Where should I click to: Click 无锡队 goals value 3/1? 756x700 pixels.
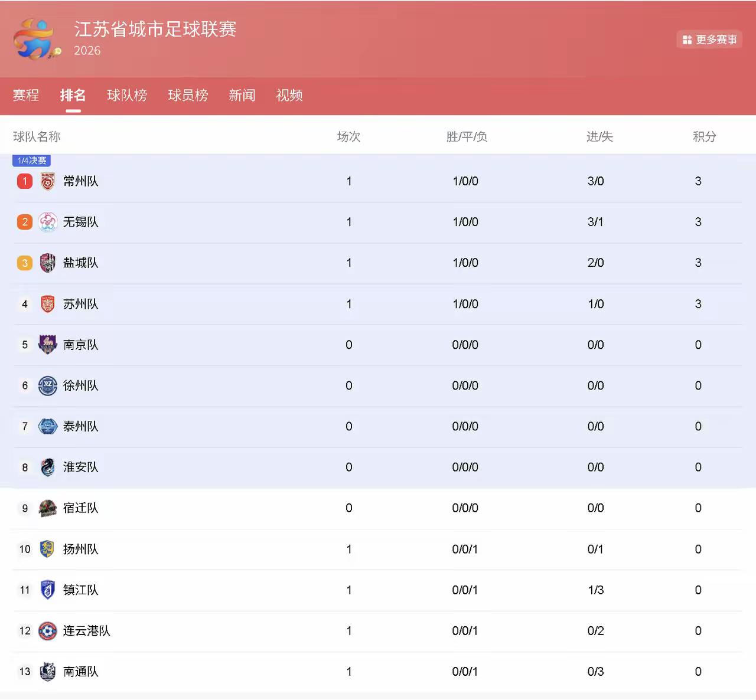[x=595, y=222]
